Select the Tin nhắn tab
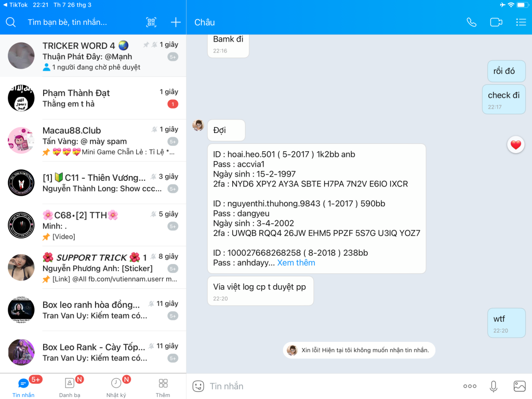532x399 pixels. coord(23,387)
